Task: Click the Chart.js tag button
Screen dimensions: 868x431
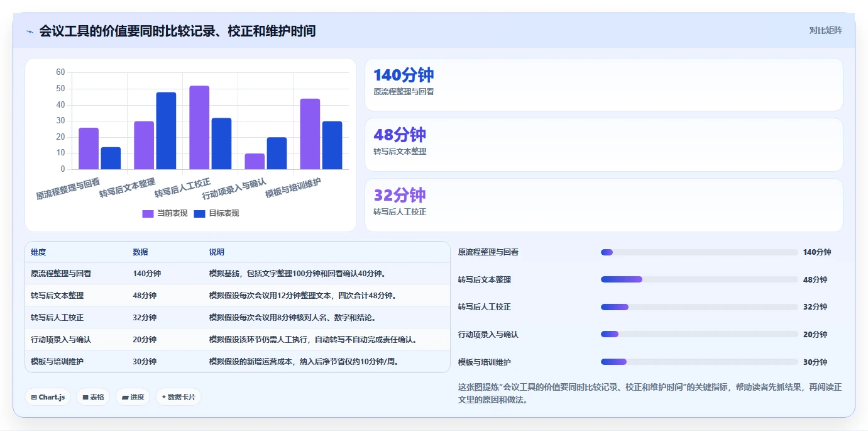Action: coord(48,397)
